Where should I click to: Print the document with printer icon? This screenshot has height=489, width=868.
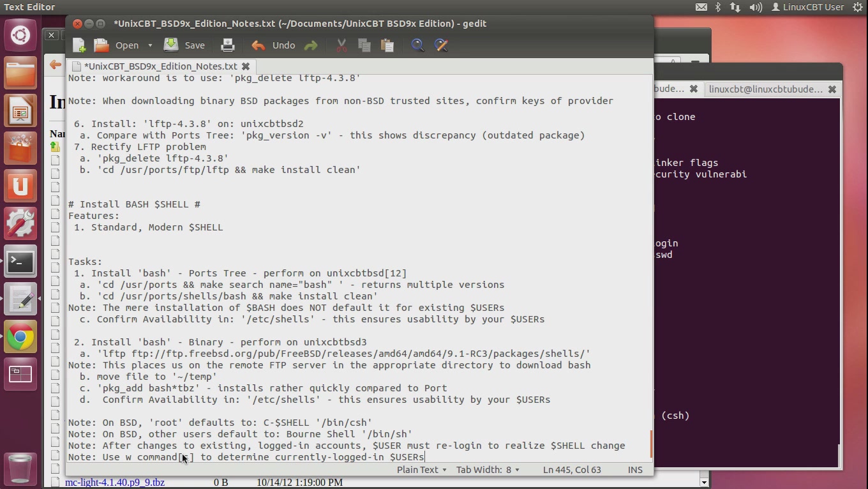click(x=228, y=45)
